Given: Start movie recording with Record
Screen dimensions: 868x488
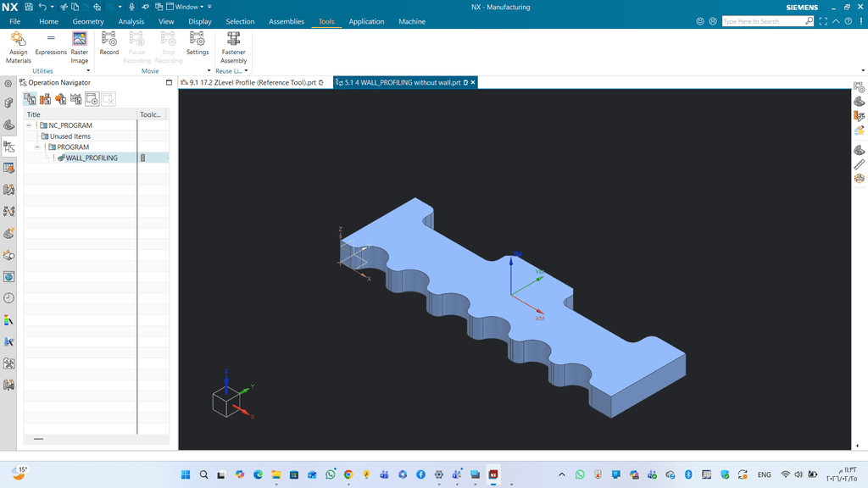Looking at the screenshot, I should coord(109,44).
